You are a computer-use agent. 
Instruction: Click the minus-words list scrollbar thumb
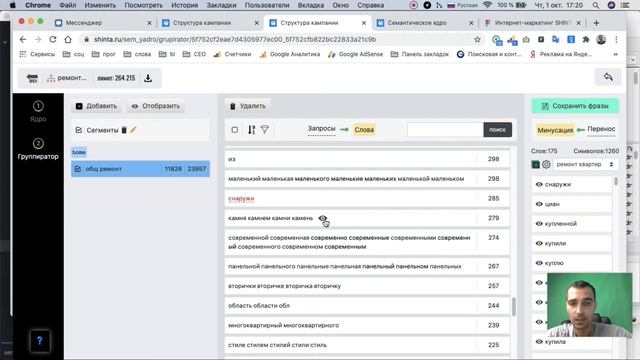[x=616, y=181]
